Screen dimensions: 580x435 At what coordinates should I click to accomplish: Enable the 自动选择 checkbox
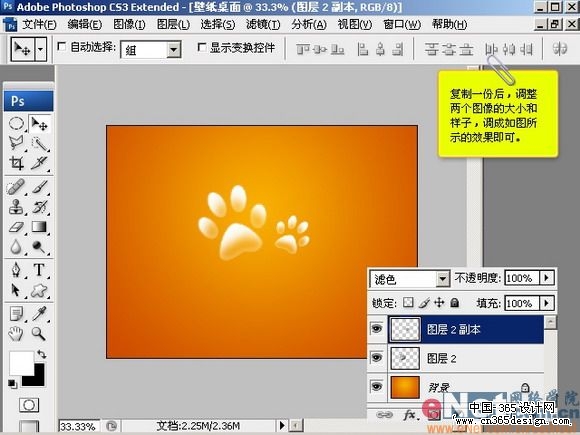point(62,47)
